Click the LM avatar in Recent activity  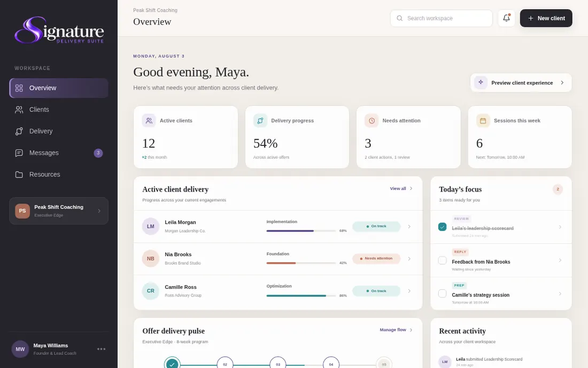tap(445, 362)
